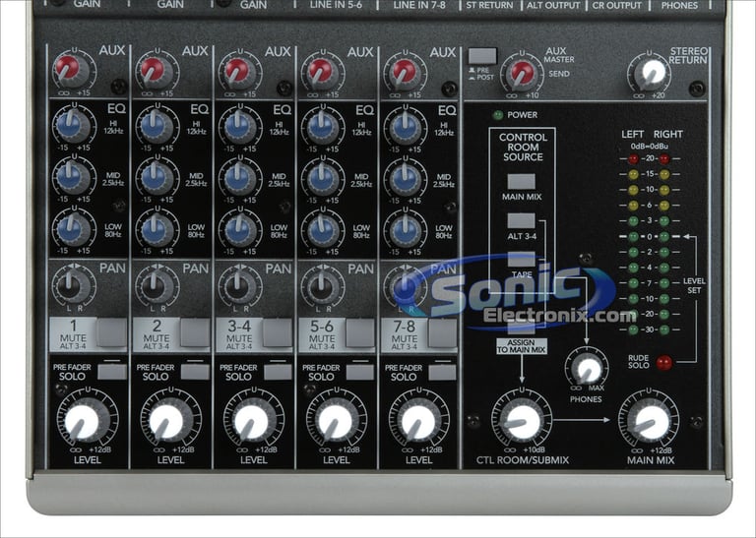Adjust the channel 2 LEVEL knob

(168, 420)
